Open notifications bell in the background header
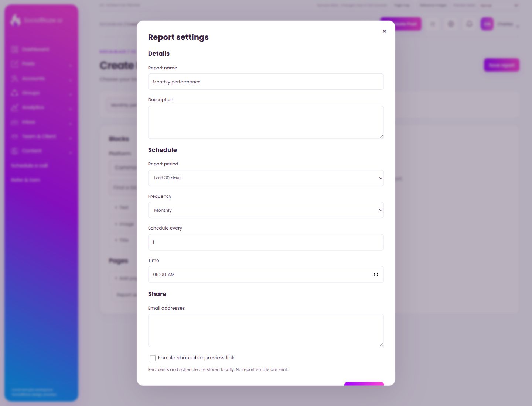The height and width of the screenshot is (406, 532). (469, 24)
